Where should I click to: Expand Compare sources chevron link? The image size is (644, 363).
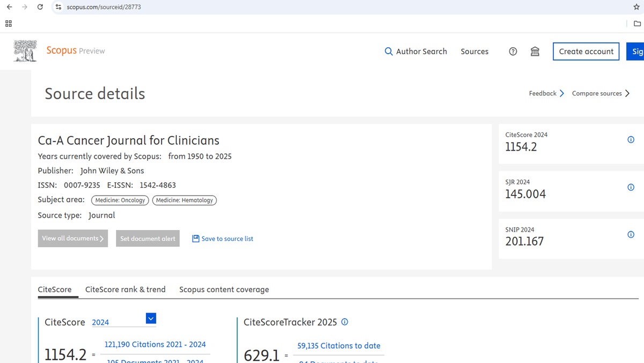coord(601,93)
